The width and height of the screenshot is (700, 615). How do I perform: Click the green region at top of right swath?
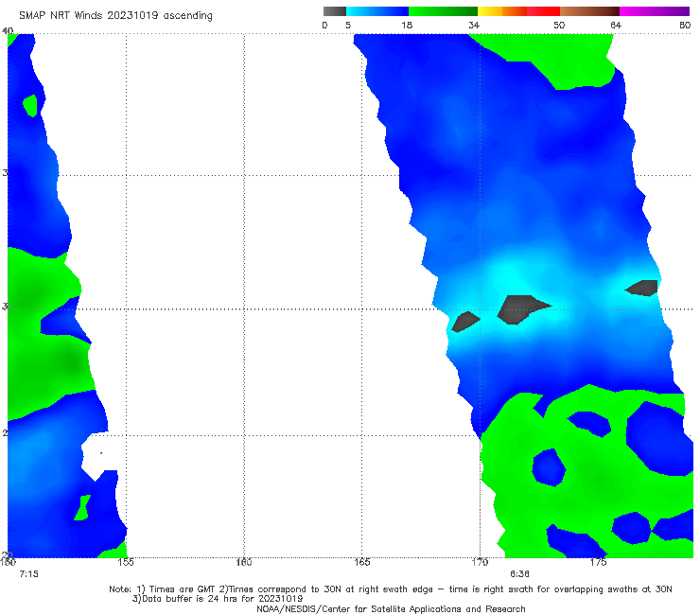coord(558,58)
